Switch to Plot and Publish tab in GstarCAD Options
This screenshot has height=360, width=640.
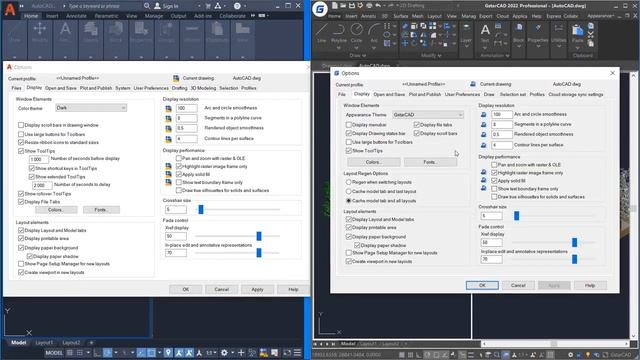coord(425,94)
